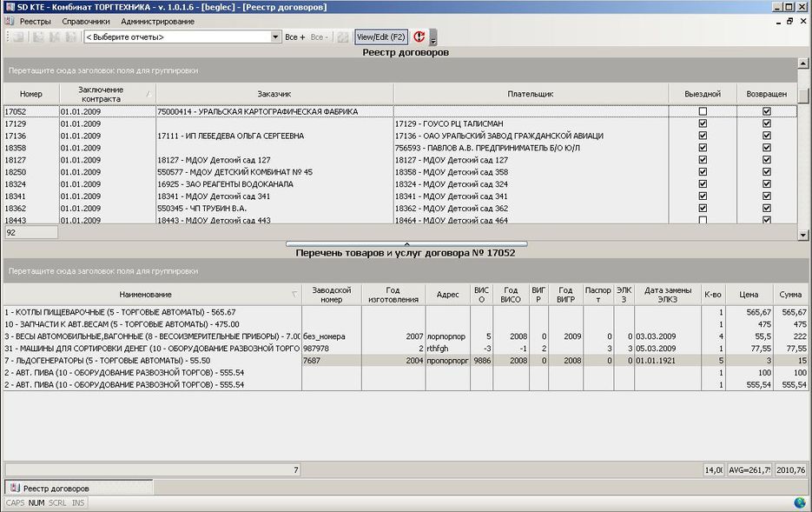The image size is (812, 512).
Task: Click the third greyed toolbar icon
Action: click(x=55, y=37)
